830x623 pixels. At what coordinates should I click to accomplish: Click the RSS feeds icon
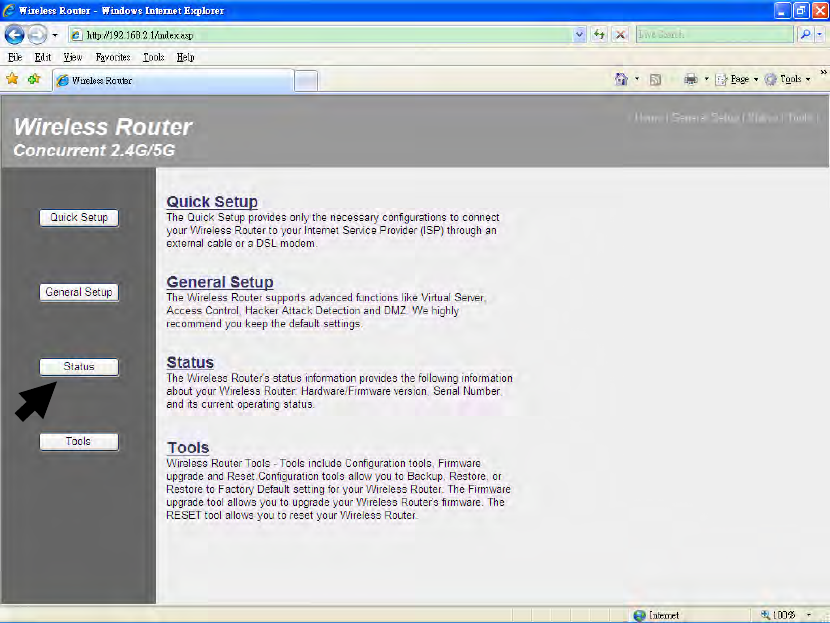(655, 79)
